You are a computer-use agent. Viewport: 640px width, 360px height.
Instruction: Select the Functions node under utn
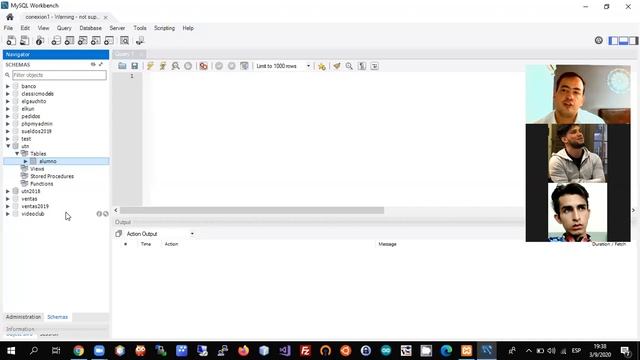(x=42, y=184)
